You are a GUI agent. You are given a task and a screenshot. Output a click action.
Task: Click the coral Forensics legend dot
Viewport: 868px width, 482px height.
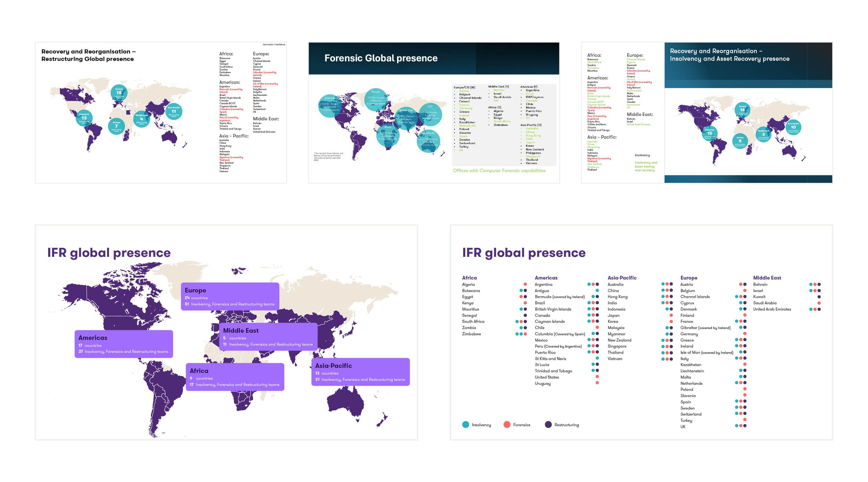(507, 424)
